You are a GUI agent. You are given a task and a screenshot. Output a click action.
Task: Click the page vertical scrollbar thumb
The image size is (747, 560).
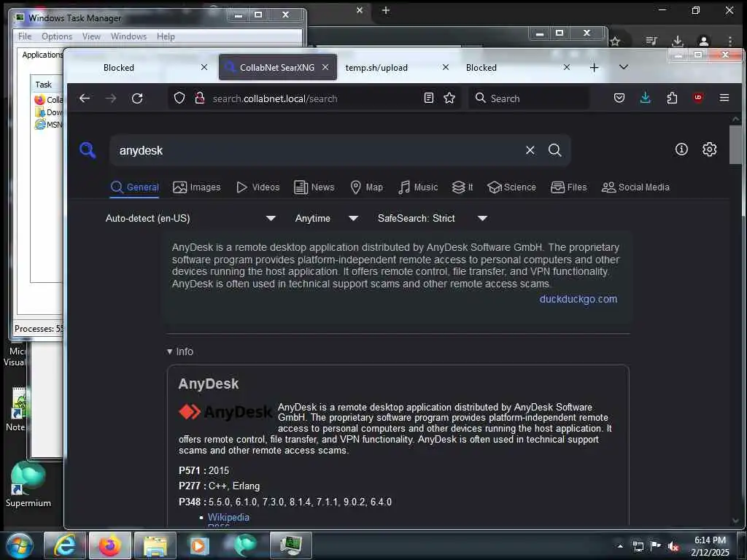(x=735, y=145)
